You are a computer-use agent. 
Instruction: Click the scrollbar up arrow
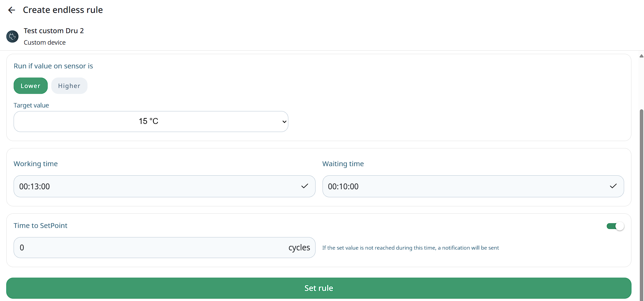point(641,56)
